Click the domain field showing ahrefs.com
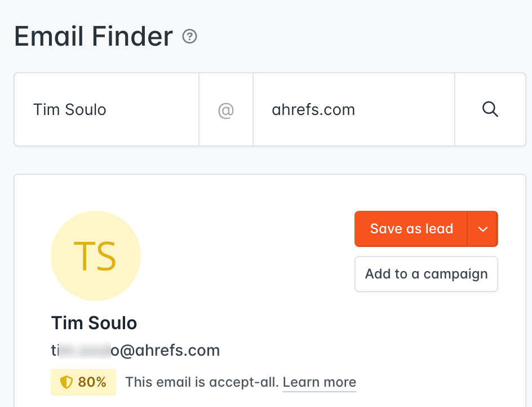Image resolution: width=532 pixels, height=407 pixels. (353, 109)
